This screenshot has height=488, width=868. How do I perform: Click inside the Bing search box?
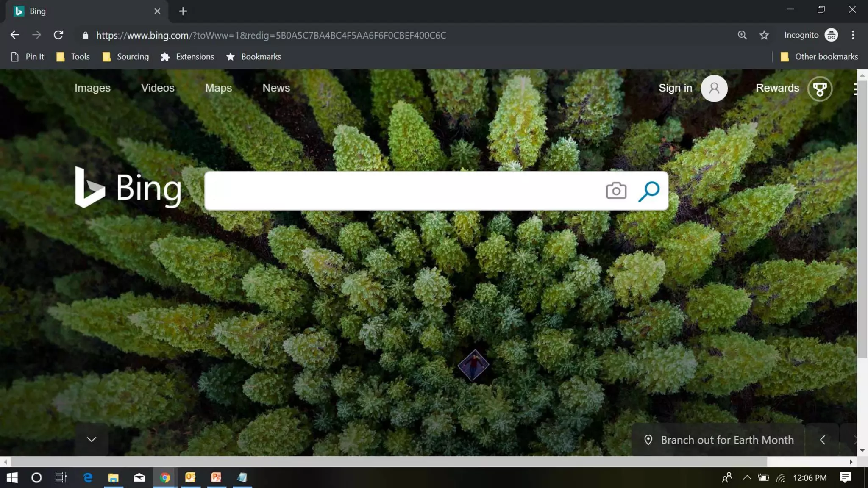403,191
